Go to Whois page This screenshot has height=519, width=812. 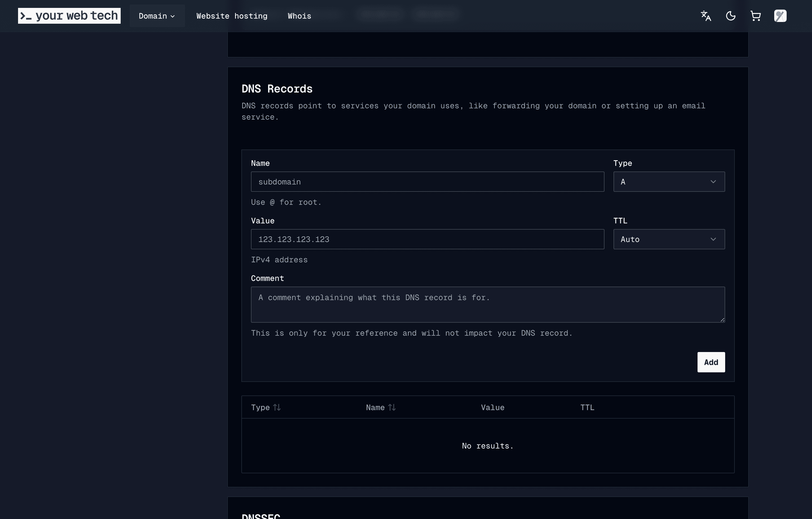[x=299, y=16]
